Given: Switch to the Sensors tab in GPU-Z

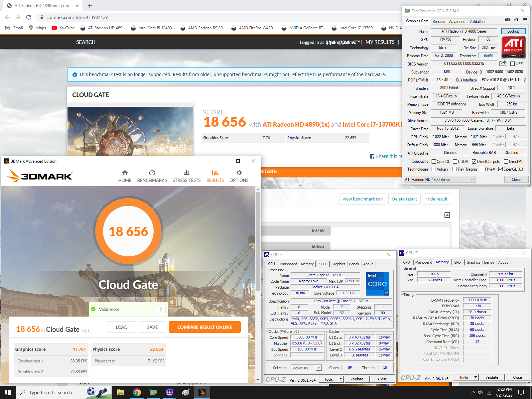Looking at the screenshot, I should (x=439, y=22).
